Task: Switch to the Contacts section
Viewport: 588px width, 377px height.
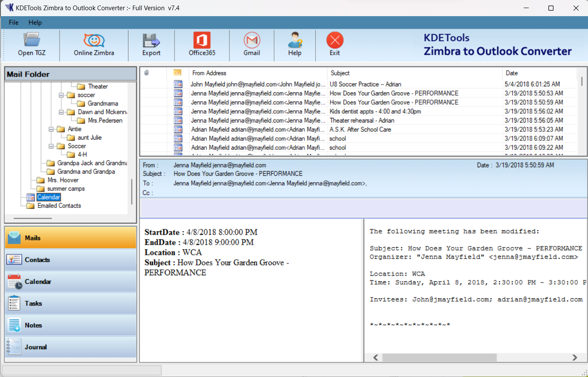Action: point(71,260)
